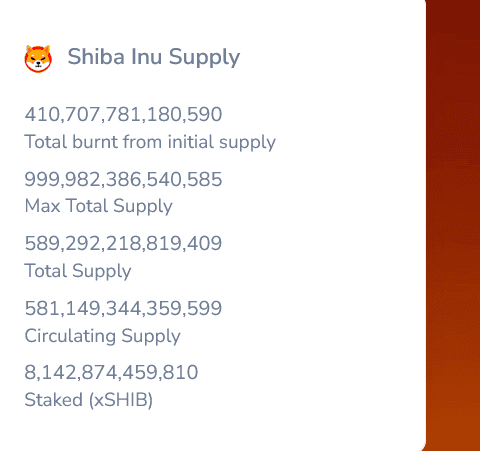Select the Max Total Supply label

(x=99, y=206)
